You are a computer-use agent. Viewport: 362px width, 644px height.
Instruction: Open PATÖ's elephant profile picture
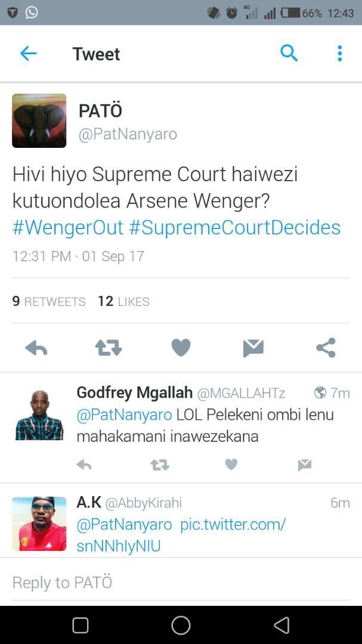click(39, 120)
